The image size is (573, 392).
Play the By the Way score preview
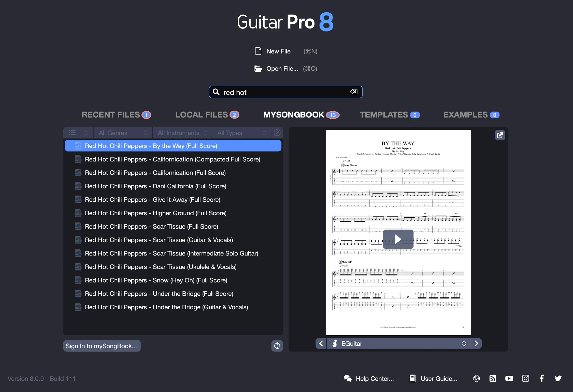click(x=398, y=239)
